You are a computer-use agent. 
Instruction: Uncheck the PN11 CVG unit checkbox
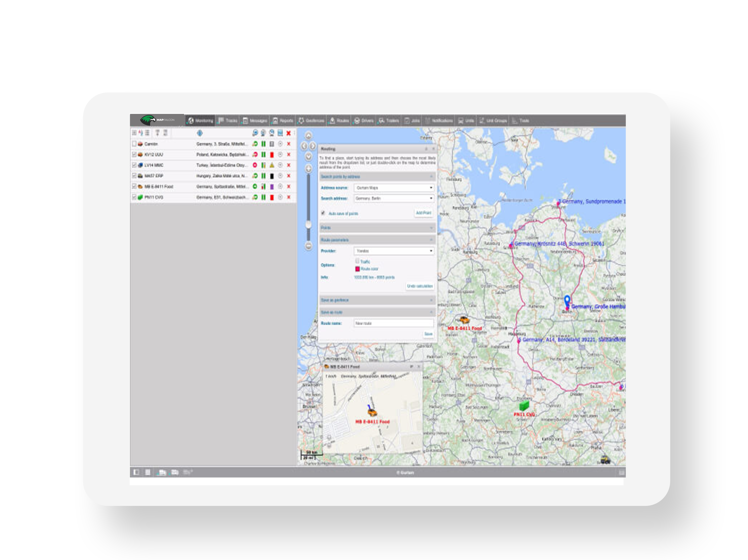pos(134,197)
